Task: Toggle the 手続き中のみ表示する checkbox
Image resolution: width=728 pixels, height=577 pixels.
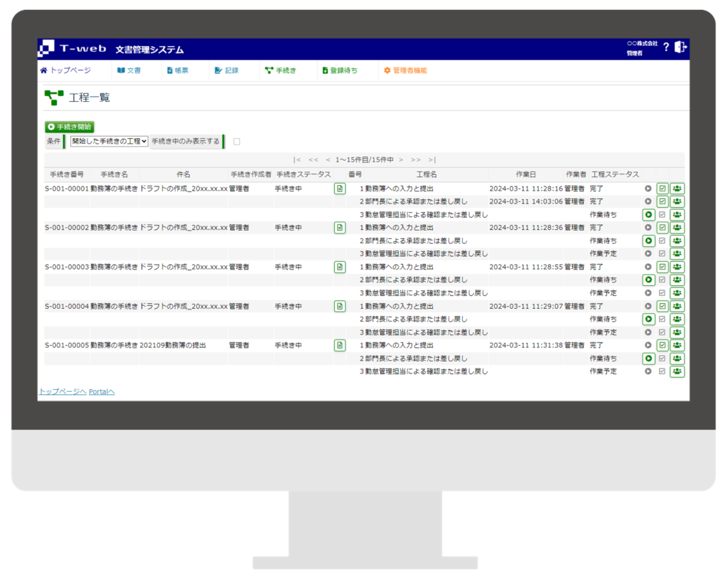Action: click(237, 142)
